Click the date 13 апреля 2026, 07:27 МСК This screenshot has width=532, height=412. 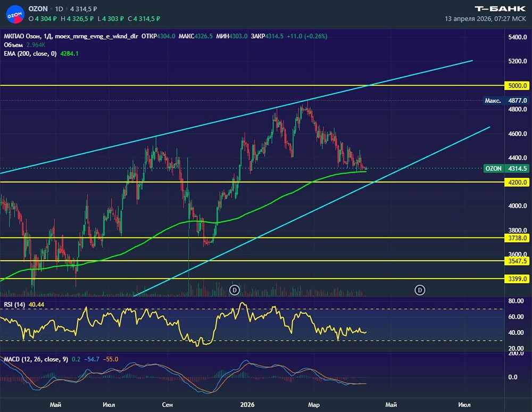pyautogui.click(x=485, y=19)
